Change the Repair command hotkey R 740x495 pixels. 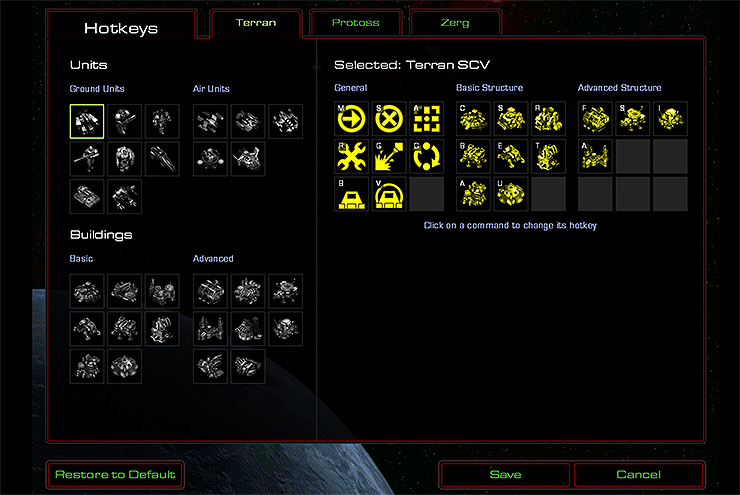click(x=352, y=156)
